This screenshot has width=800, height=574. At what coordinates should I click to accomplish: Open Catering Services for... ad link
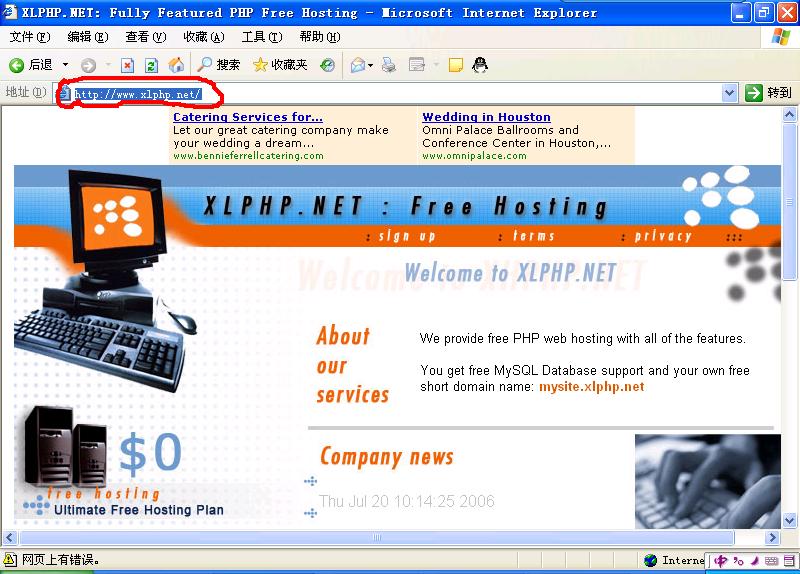coord(248,117)
